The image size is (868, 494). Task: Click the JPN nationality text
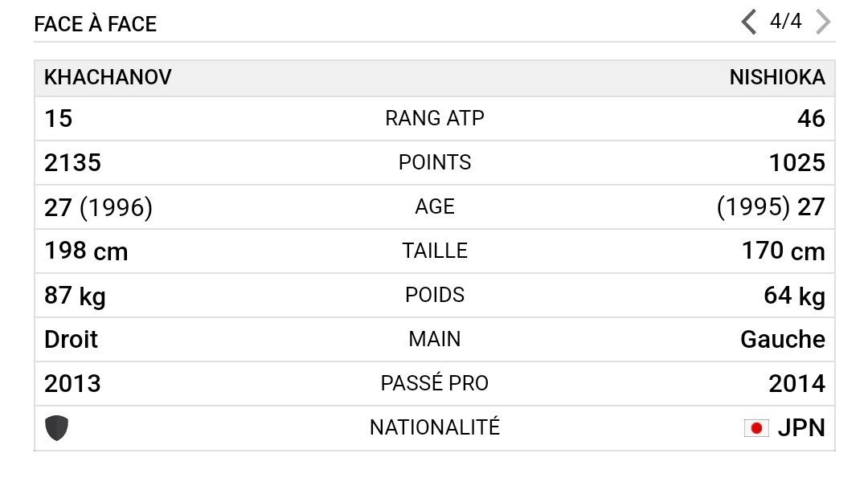800,428
